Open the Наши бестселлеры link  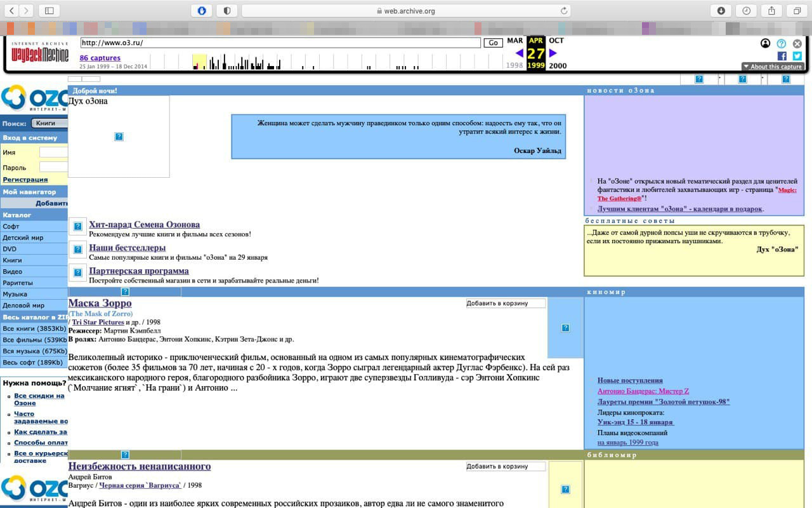click(127, 248)
